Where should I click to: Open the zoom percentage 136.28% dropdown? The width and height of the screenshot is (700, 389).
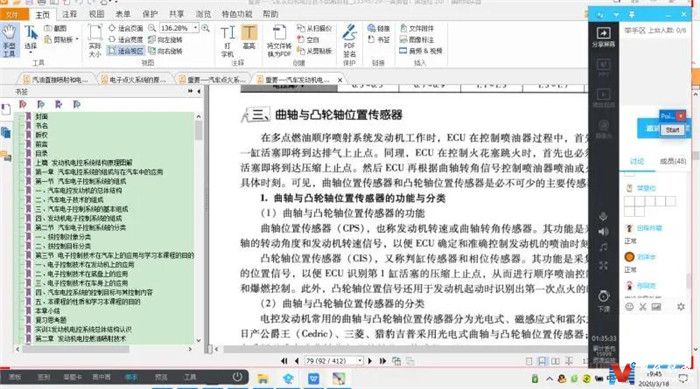coord(196,28)
